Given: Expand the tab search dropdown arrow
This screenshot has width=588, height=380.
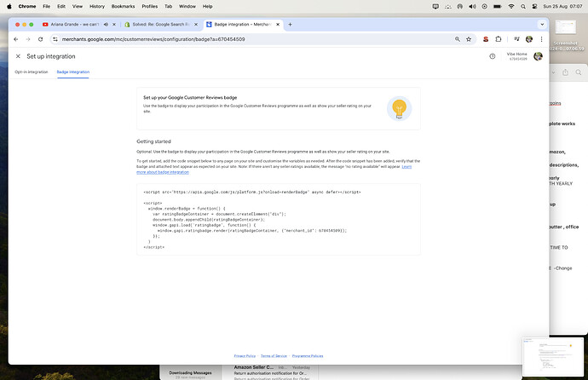Looking at the screenshot, I should (x=542, y=25).
